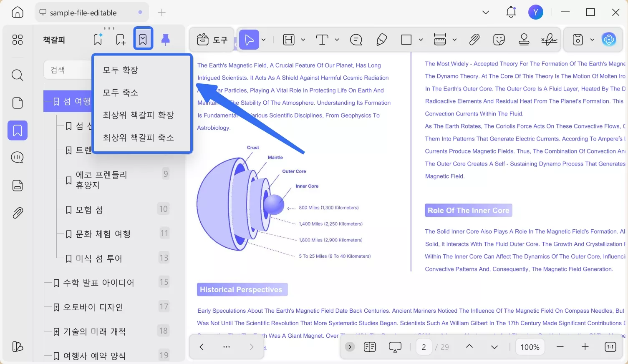Viewport: 628px width, 364px height.
Task: Click the zoom in plus button
Action: 585,347
